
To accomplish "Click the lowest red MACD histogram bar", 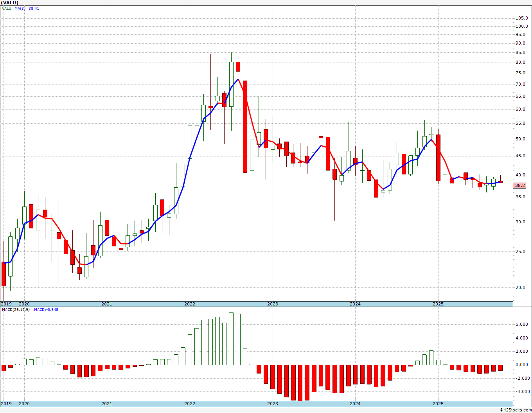I will click(x=300, y=382).
